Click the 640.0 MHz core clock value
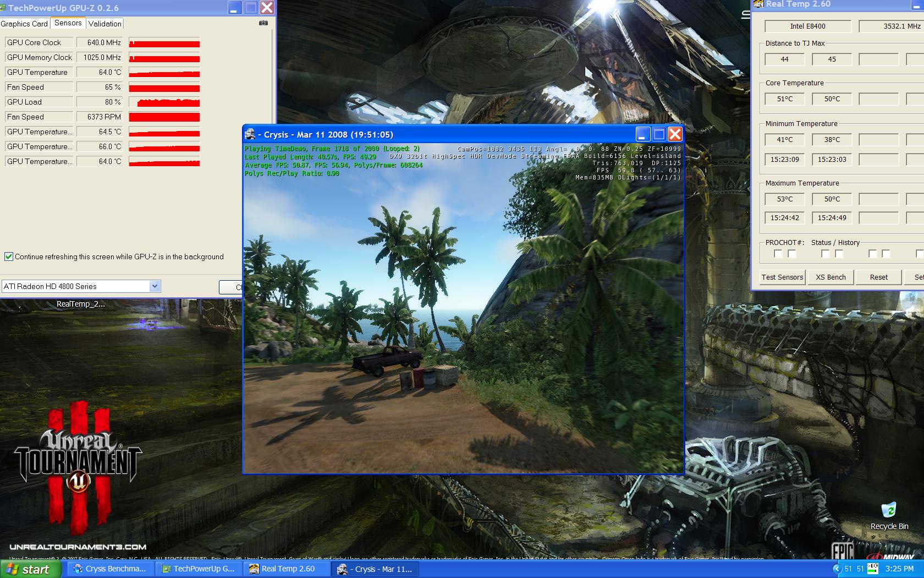The width and height of the screenshot is (924, 578). tap(100, 42)
